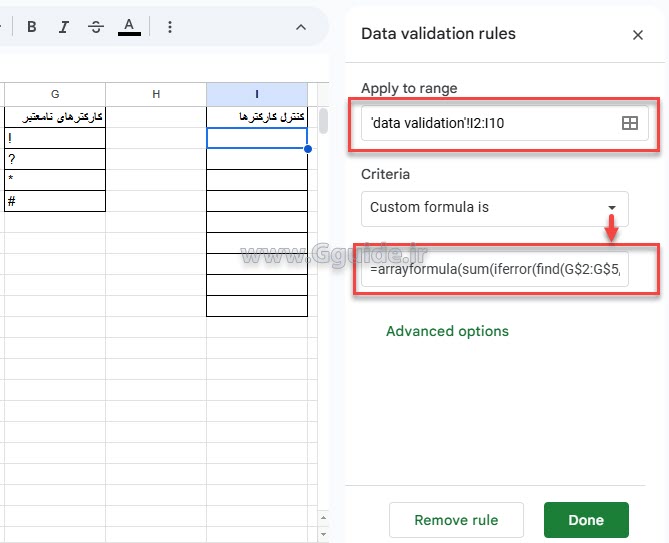Click the vertical scrollbar thumb of the sheet

coord(323,121)
